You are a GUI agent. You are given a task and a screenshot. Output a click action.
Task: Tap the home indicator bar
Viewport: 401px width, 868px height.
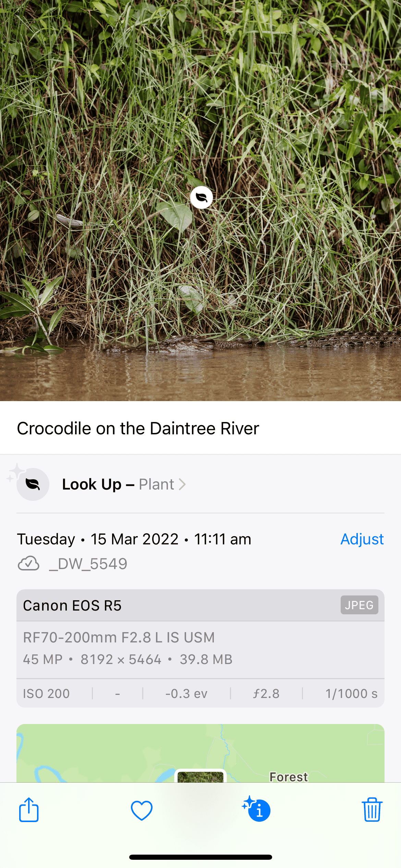200,857
